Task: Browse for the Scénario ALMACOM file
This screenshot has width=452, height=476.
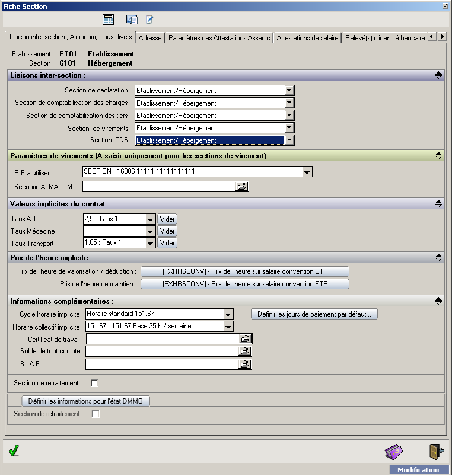Action: tap(242, 187)
